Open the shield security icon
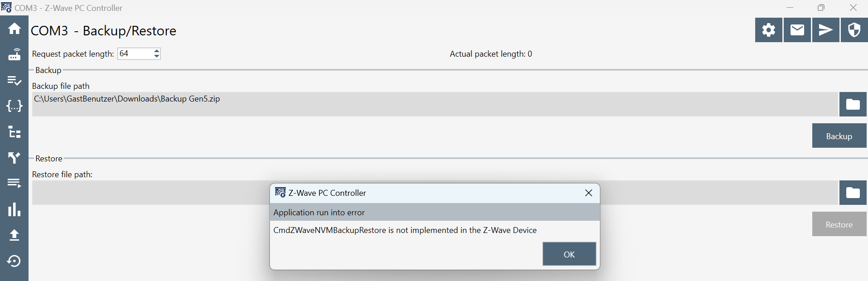This screenshot has width=868, height=281. (854, 30)
